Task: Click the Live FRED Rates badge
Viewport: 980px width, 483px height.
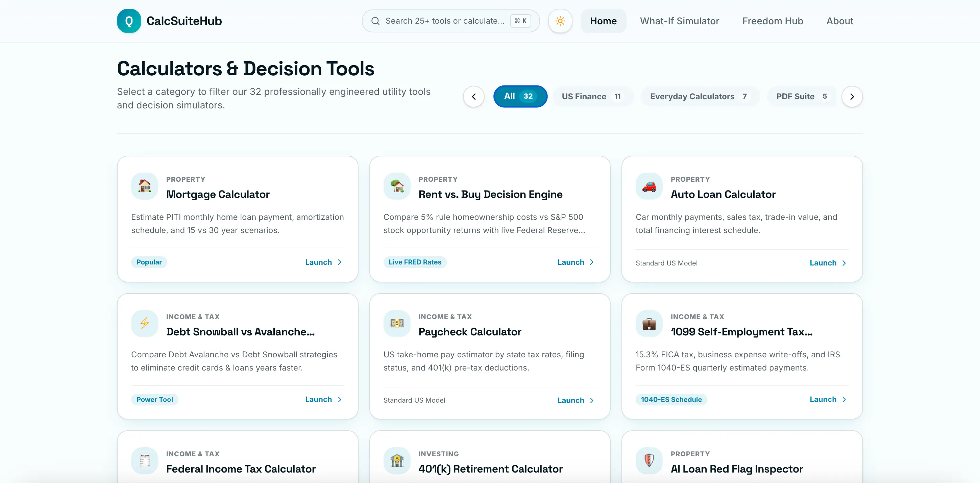Action: coord(415,262)
